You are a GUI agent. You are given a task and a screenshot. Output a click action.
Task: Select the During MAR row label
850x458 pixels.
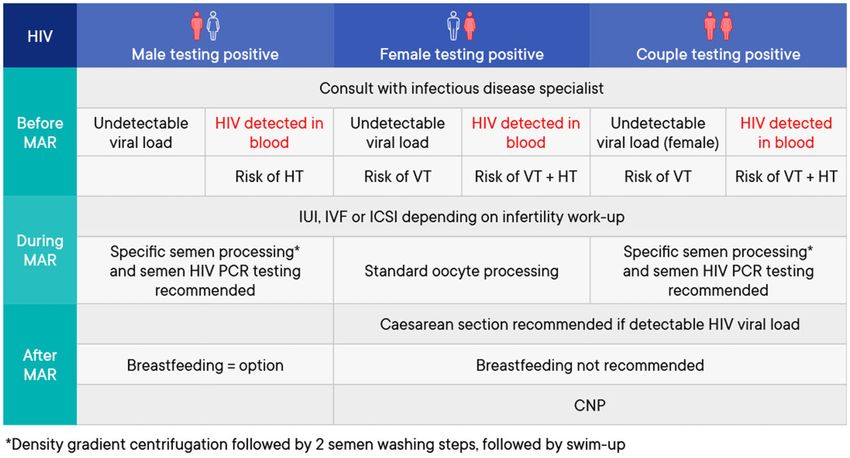pos(40,250)
